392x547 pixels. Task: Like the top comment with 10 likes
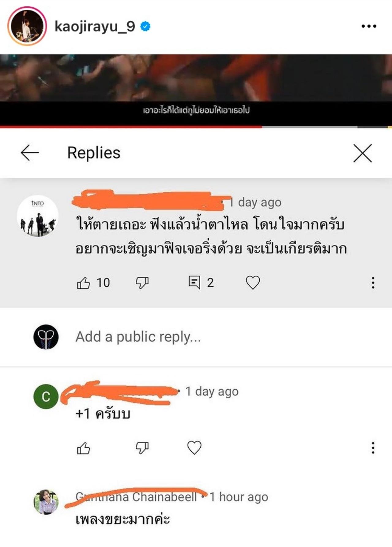click(x=83, y=283)
